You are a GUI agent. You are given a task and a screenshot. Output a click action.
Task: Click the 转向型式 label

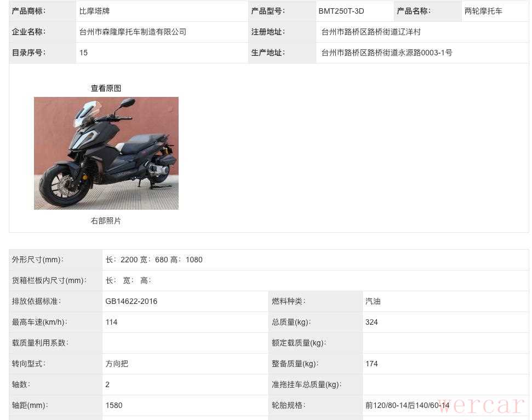tap(28, 364)
